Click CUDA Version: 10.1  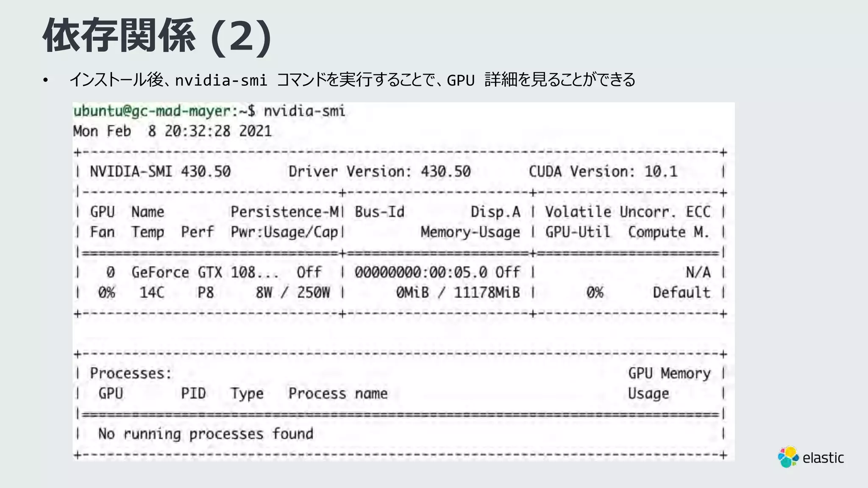pos(603,172)
